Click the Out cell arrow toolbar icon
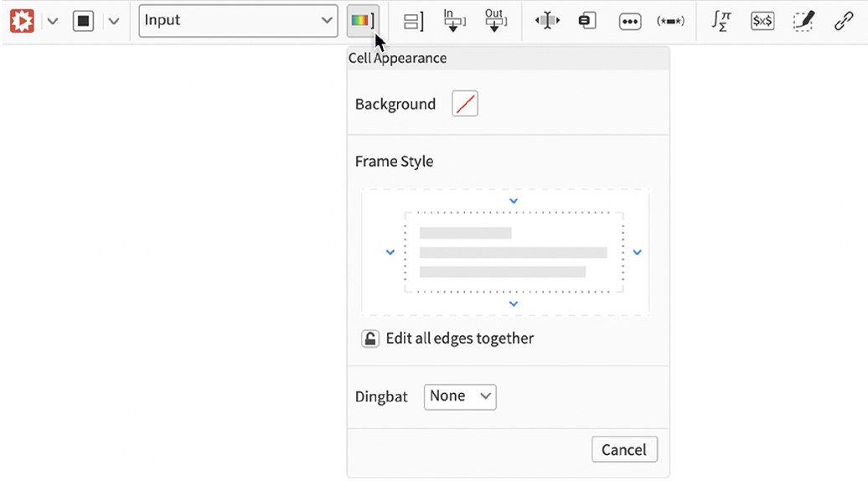Viewport: 868px width, 481px height. tap(494, 21)
